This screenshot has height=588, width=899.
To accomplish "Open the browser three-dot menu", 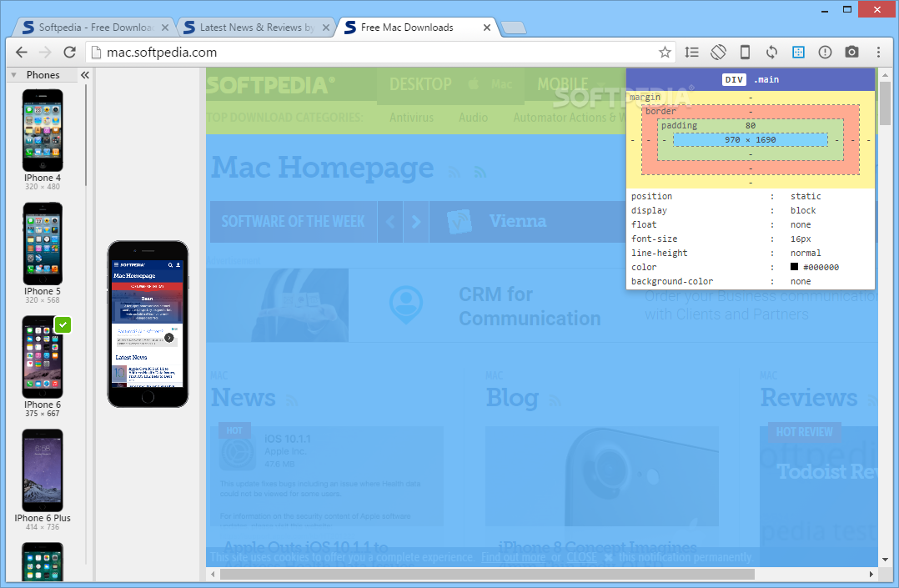I will 878,53.
